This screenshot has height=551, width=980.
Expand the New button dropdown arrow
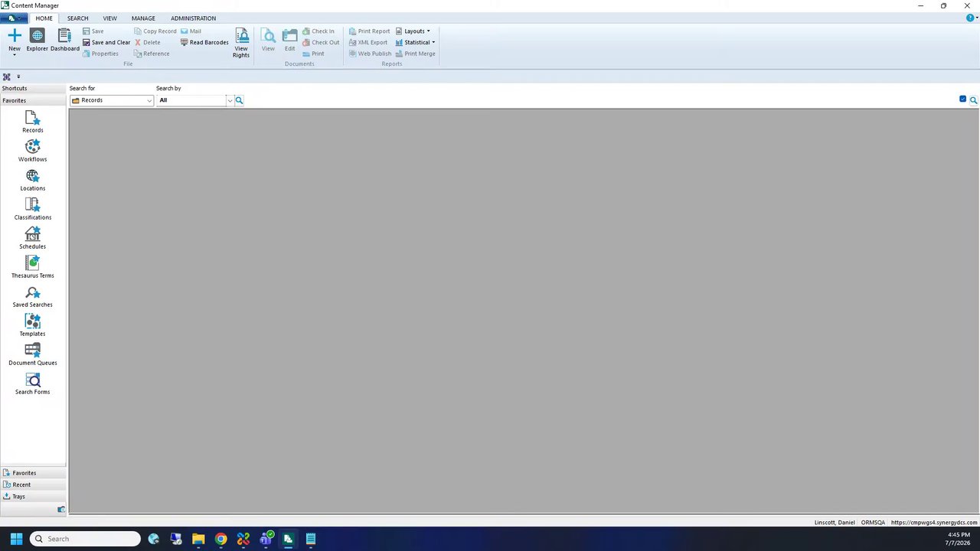pos(15,55)
